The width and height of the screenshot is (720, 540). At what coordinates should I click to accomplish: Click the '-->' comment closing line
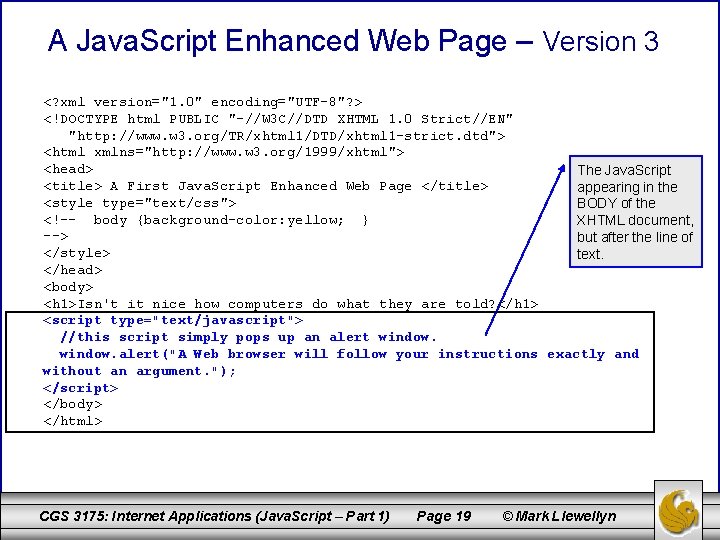56,236
